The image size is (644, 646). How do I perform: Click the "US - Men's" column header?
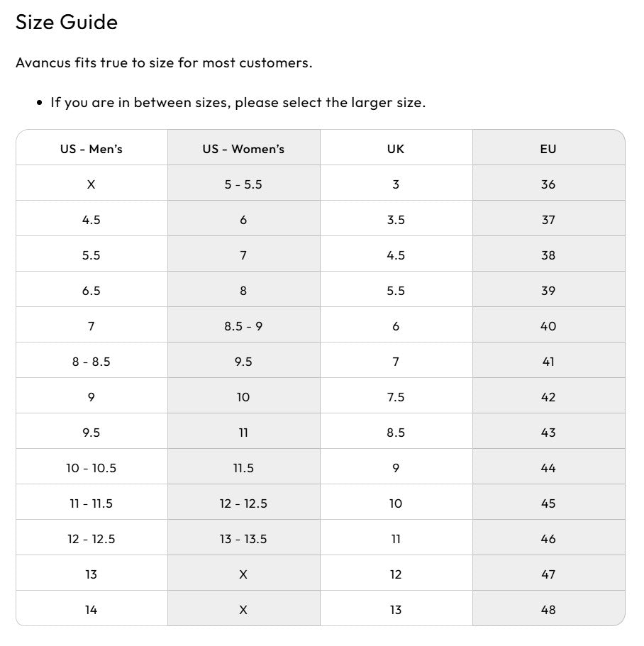(x=91, y=149)
